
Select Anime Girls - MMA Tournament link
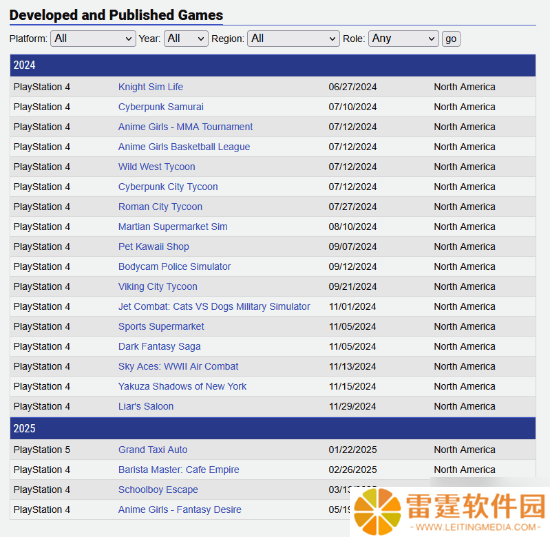pos(185,127)
